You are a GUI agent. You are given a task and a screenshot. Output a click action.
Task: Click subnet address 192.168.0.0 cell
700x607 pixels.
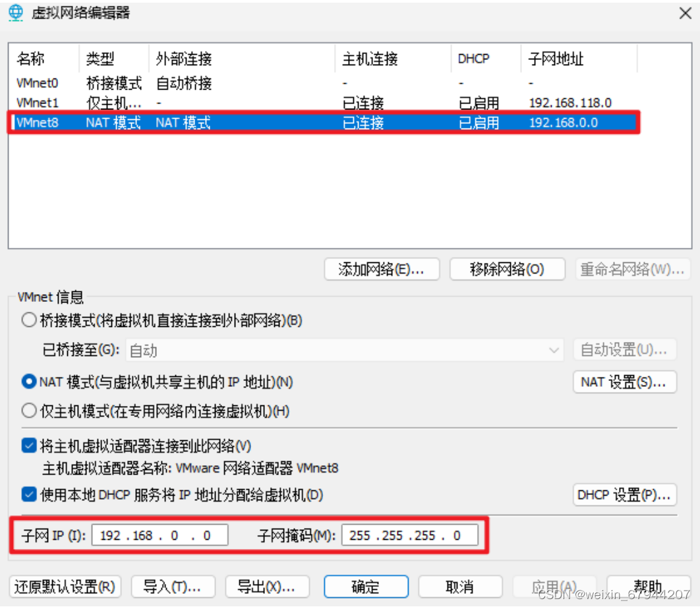pyautogui.click(x=564, y=123)
